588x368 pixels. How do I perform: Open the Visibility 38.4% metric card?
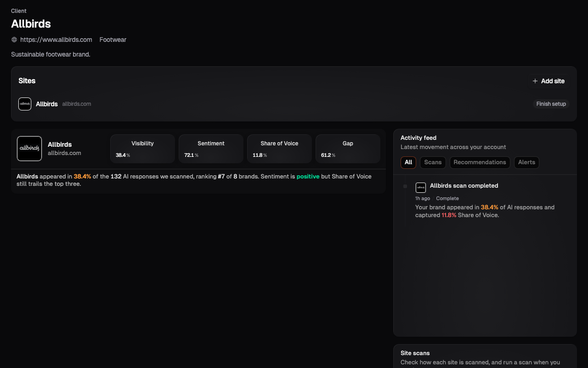coord(142,149)
